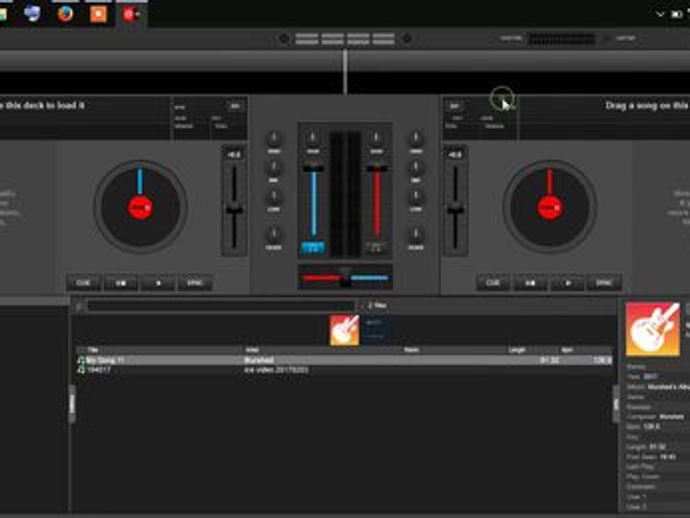Expand the system tray hidden icons chevron

point(660,14)
